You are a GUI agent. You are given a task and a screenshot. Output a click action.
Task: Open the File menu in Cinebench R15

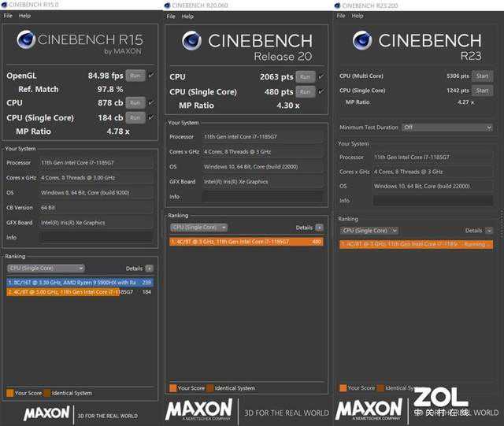(8, 16)
